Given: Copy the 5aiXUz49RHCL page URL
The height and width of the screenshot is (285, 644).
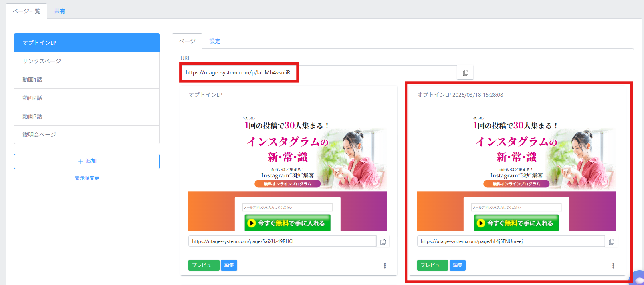Looking at the screenshot, I should (x=383, y=241).
